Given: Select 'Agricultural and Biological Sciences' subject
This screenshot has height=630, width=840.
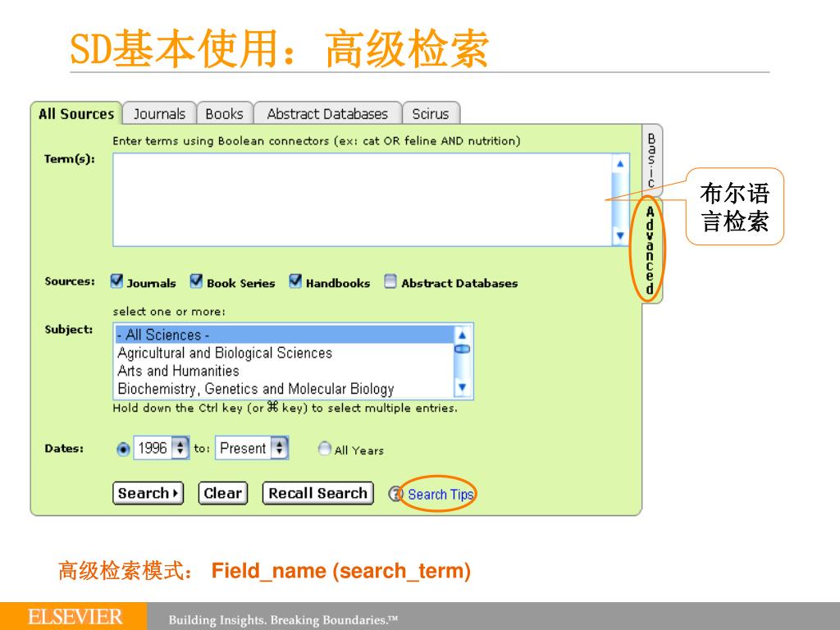Looking at the screenshot, I should [285, 353].
